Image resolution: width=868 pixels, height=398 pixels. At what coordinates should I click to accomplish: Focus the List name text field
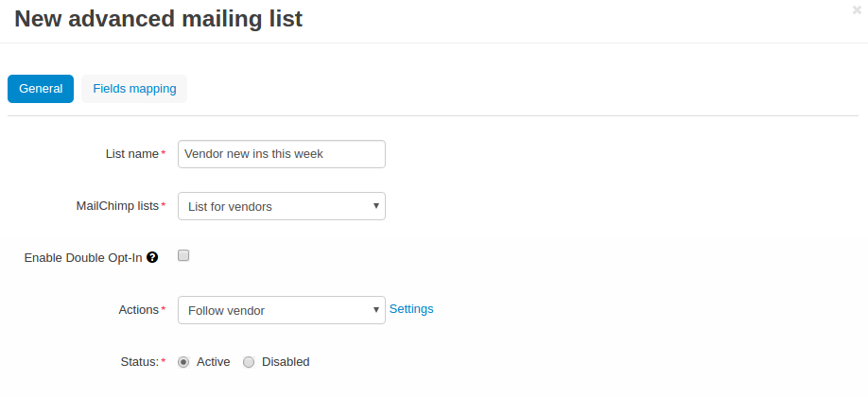[x=281, y=154]
